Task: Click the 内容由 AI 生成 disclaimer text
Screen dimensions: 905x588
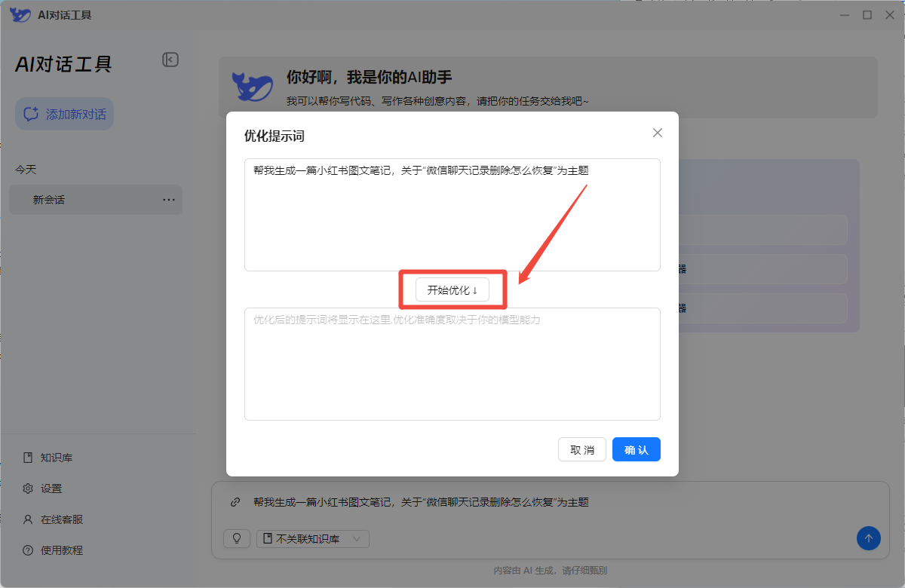Action: [551, 571]
